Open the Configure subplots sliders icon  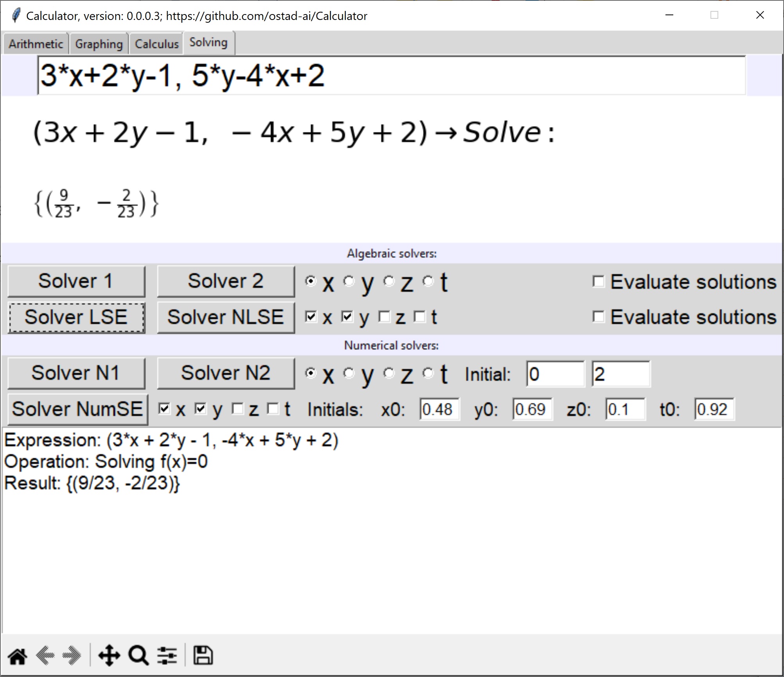pos(167,656)
